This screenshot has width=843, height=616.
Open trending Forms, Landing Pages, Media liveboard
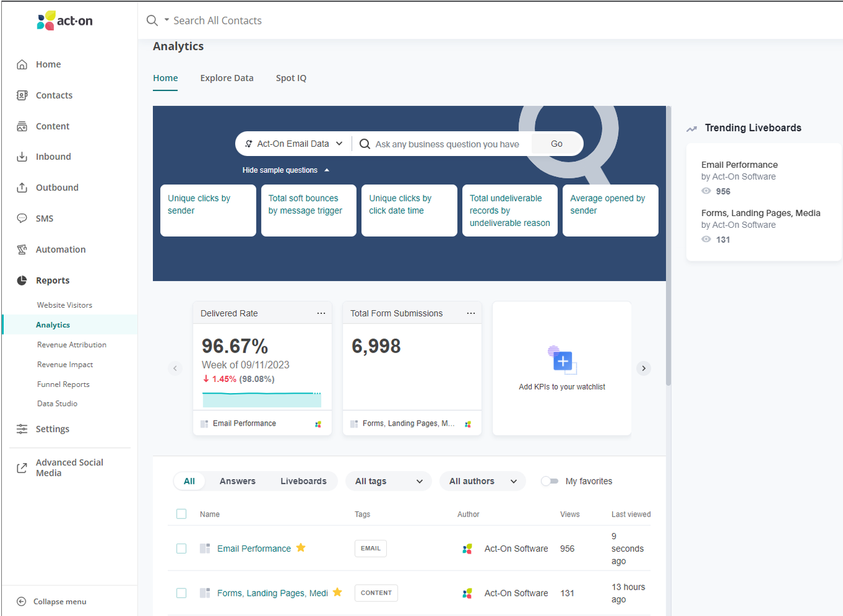coord(761,213)
